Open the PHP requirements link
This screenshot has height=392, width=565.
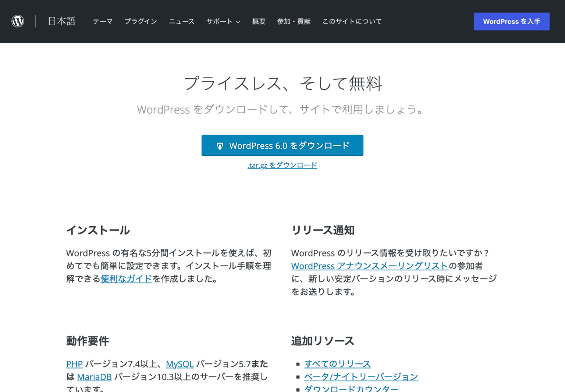(x=74, y=364)
